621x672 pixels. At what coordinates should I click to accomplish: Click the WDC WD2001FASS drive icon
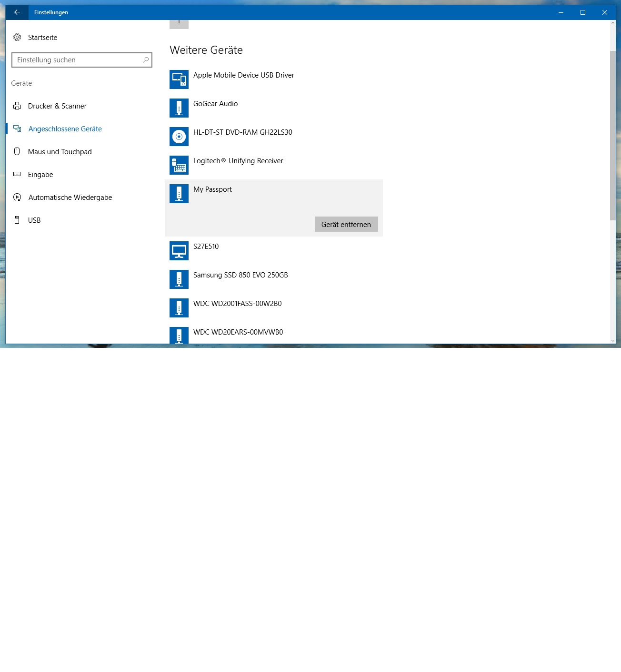[179, 308]
